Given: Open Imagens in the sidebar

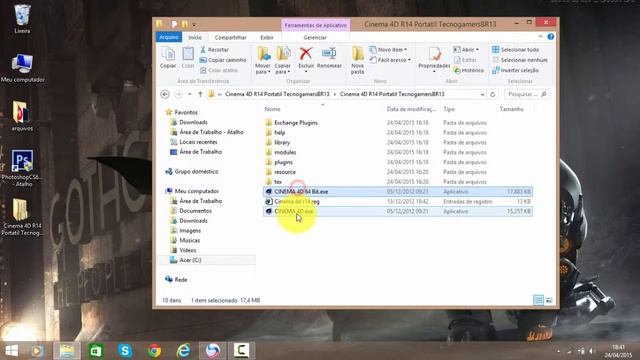Looking at the screenshot, I should click(190, 231).
